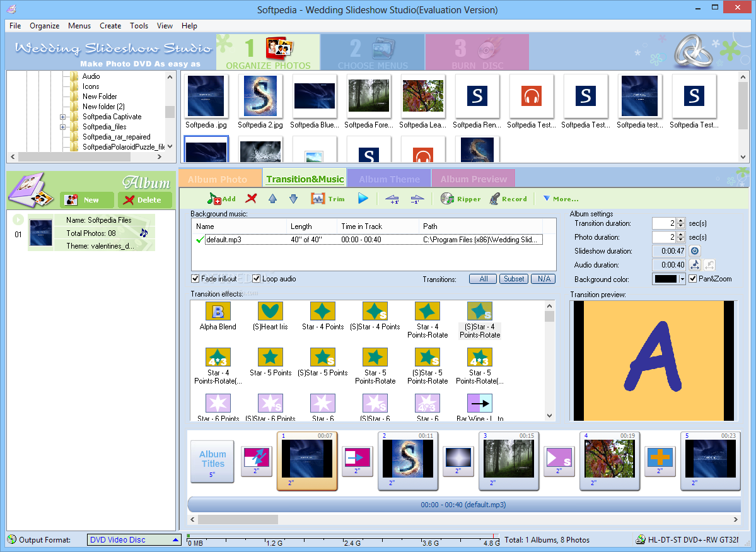Click the fit-to-audio music note icon

pos(695,264)
